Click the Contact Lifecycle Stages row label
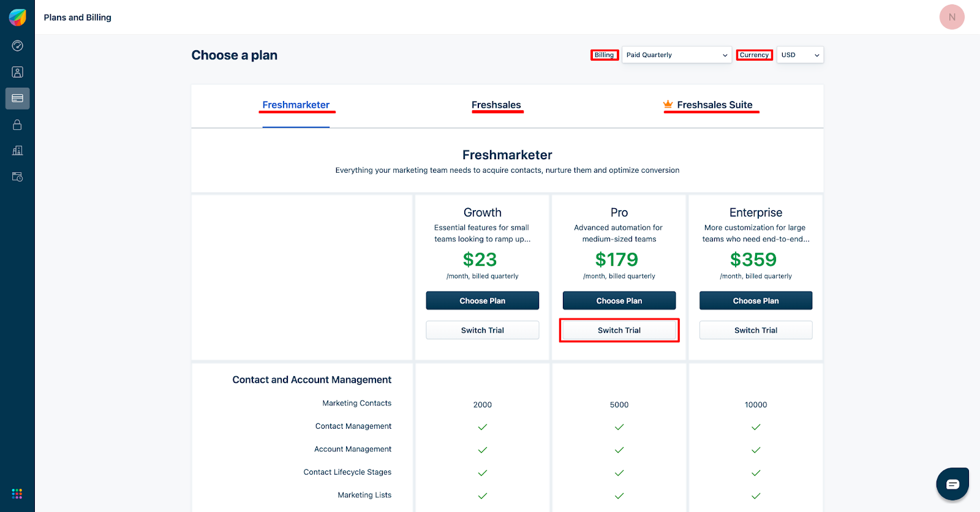Viewport: 980px width, 512px height. [347, 472]
